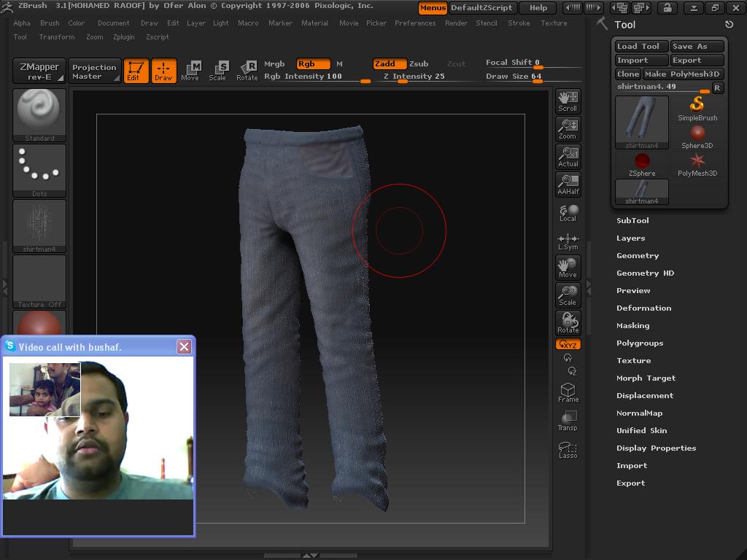
Task: Select the right-side Rotate view icon
Action: point(568,323)
